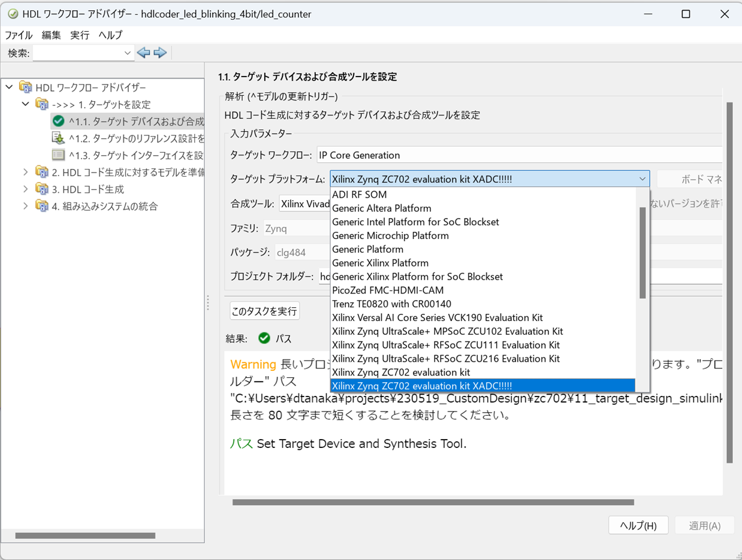Expand the 2. HDL コード生成に対するモデルを準備 node
Viewport: 742px width, 560px height.
click(x=25, y=172)
